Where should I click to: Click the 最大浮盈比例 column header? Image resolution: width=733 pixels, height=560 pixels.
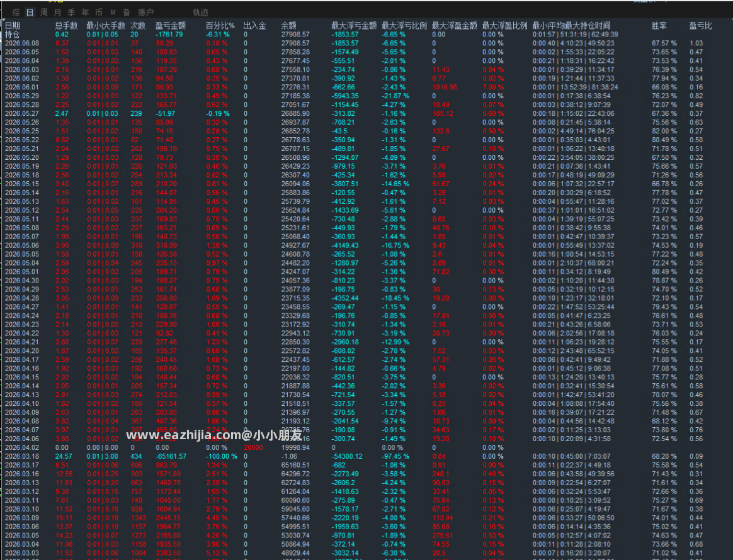click(x=505, y=26)
